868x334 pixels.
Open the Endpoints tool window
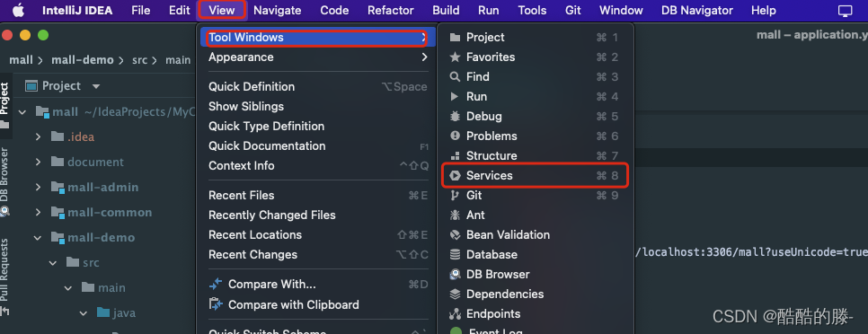(x=536, y=313)
